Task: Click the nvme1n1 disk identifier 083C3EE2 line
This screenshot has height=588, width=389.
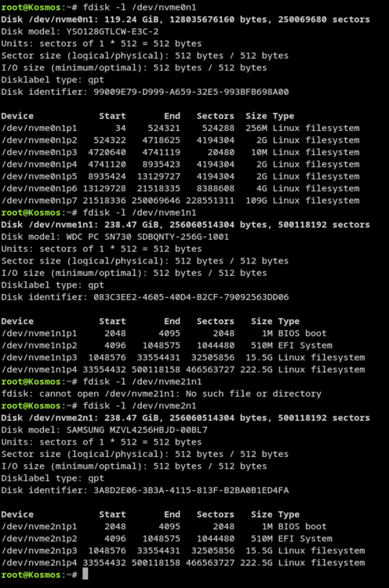Action: [145, 297]
